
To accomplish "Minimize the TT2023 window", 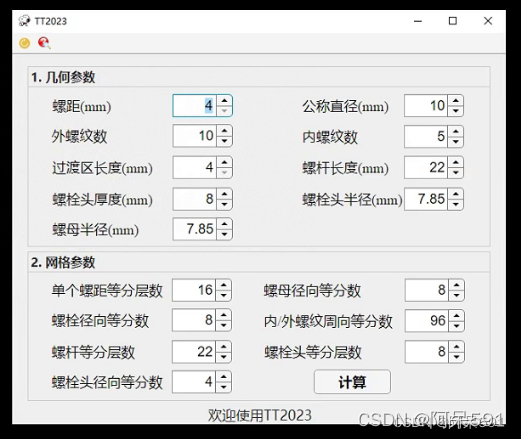I will click(418, 21).
